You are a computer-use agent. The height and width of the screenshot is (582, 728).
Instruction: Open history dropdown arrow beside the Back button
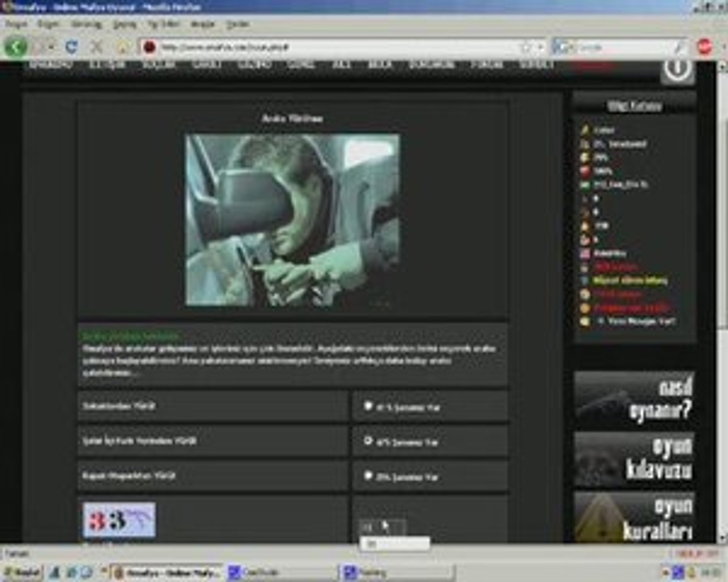point(51,47)
